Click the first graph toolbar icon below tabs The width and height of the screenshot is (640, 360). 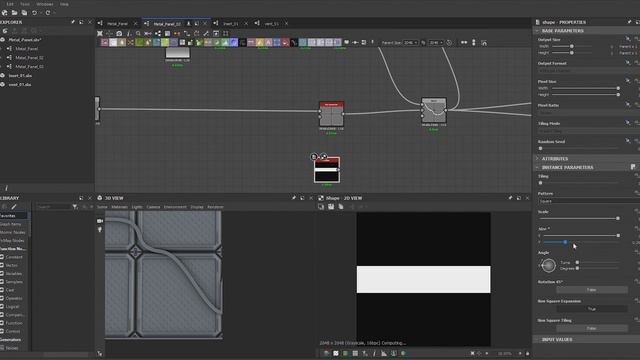tap(100, 33)
